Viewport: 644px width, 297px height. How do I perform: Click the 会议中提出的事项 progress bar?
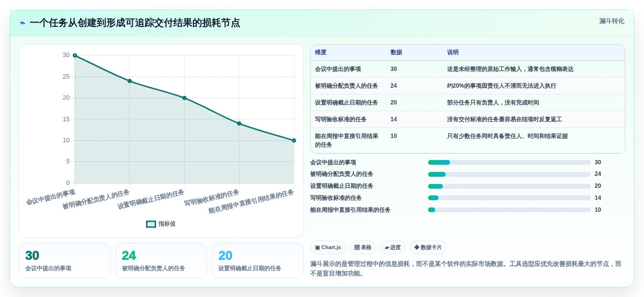(509, 162)
